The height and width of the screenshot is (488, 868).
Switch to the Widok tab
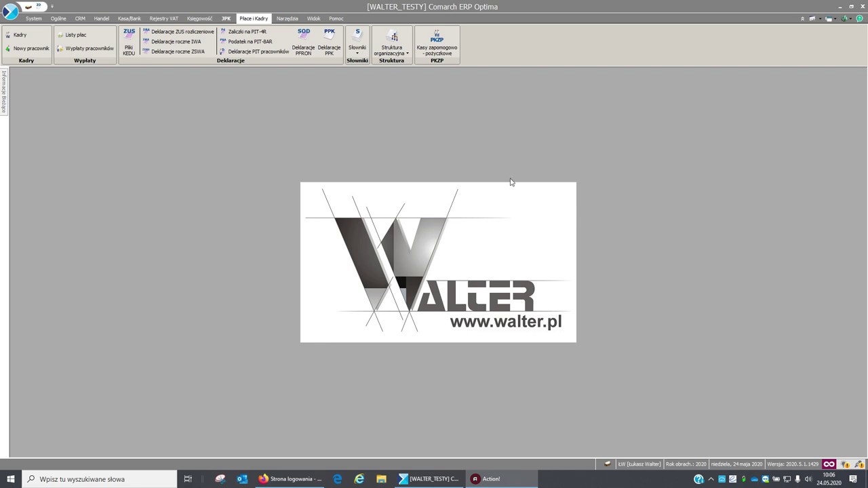313,19
